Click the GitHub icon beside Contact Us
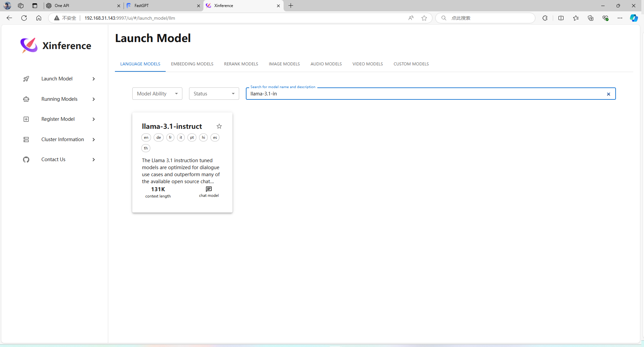 26,159
